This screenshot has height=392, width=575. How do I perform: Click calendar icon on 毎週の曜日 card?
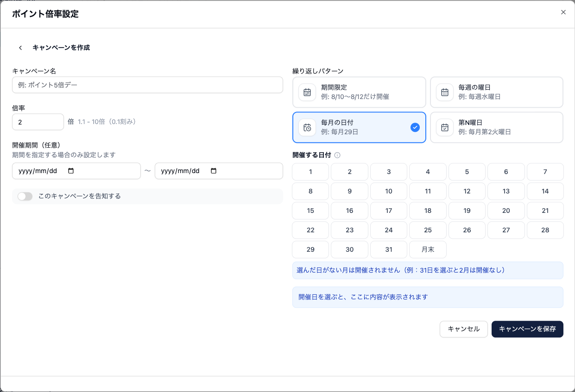coord(445,93)
